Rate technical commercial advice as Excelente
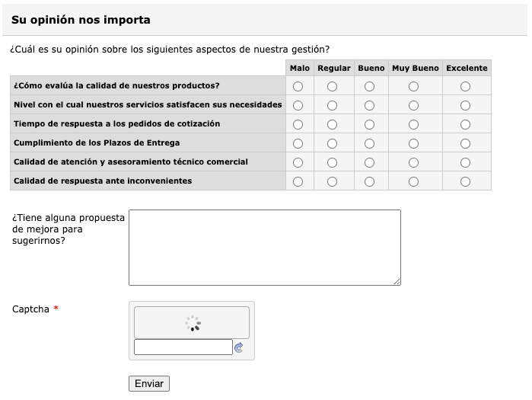Image resolution: width=532 pixels, height=400 pixels. coord(466,162)
